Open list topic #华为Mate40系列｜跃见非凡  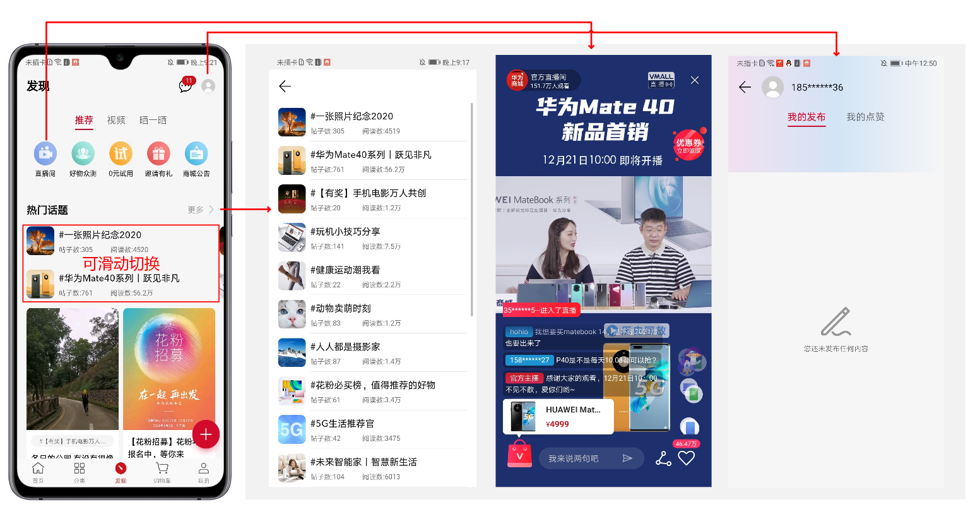tap(372, 160)
